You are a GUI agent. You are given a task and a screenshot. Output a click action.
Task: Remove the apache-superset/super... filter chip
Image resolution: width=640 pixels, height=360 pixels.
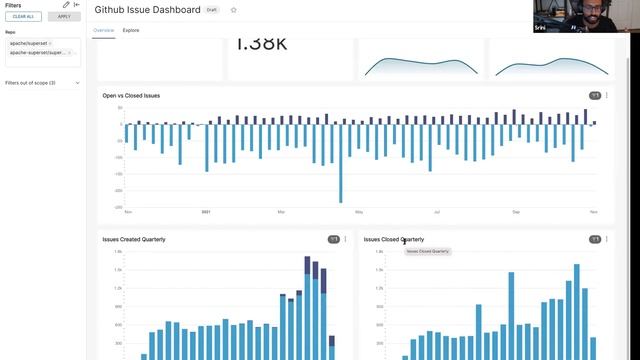69,53
